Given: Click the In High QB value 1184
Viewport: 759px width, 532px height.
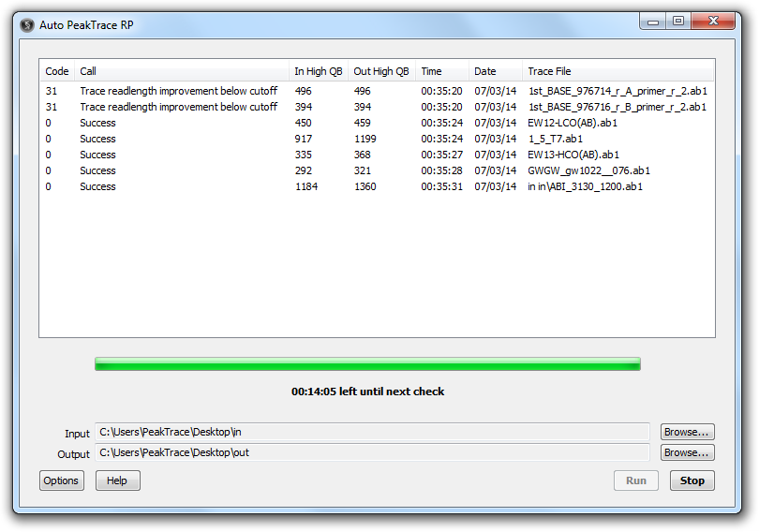Looking at the screenshot, I should (306, 186).
